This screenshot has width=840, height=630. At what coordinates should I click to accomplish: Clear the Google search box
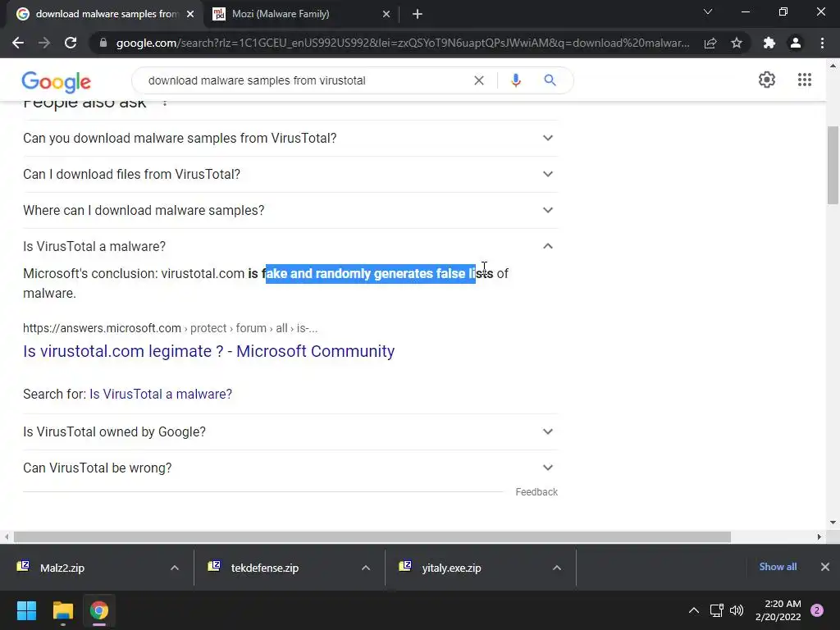pos(479,80)
